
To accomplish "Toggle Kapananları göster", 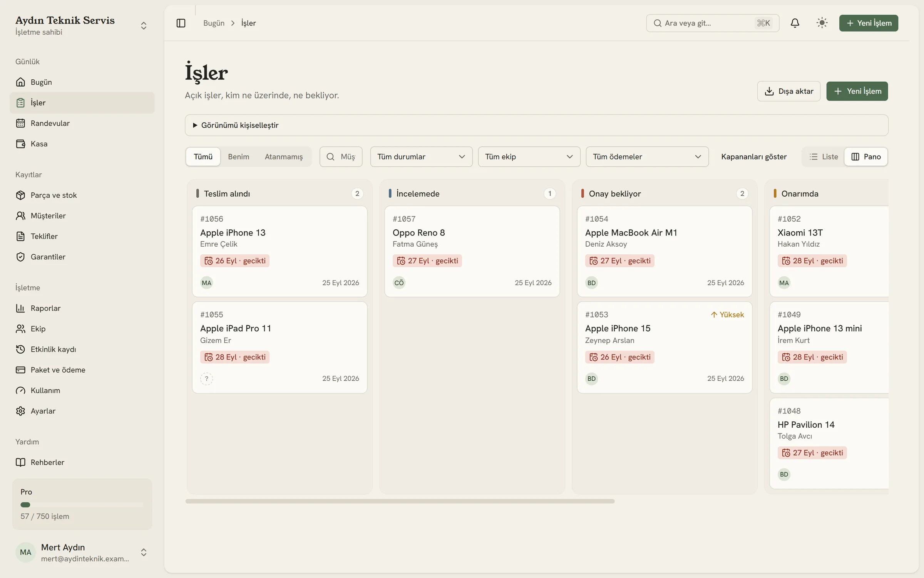I will [753, 157].
